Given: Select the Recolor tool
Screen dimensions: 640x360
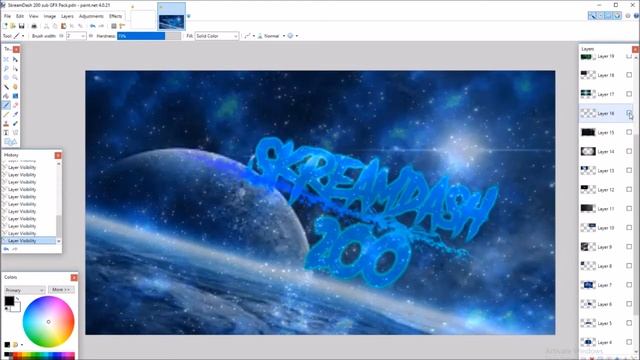Looking at the screenshot, I should pyautogui.click(x=16, y=123).
